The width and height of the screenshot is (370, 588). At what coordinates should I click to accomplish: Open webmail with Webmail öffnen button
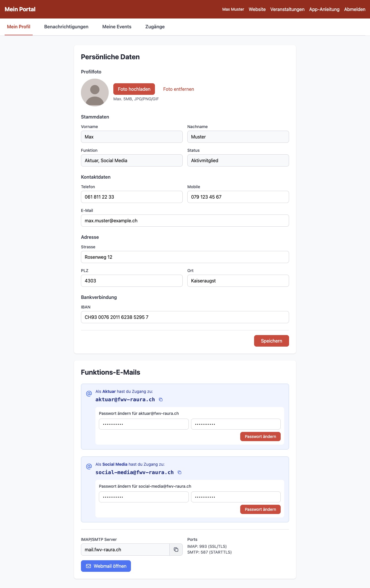coord(106,566)
